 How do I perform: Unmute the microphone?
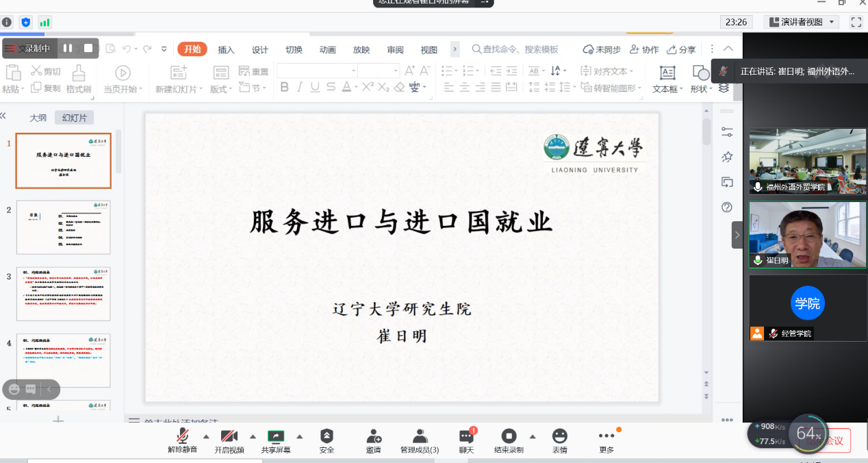(x=182, y=436)
